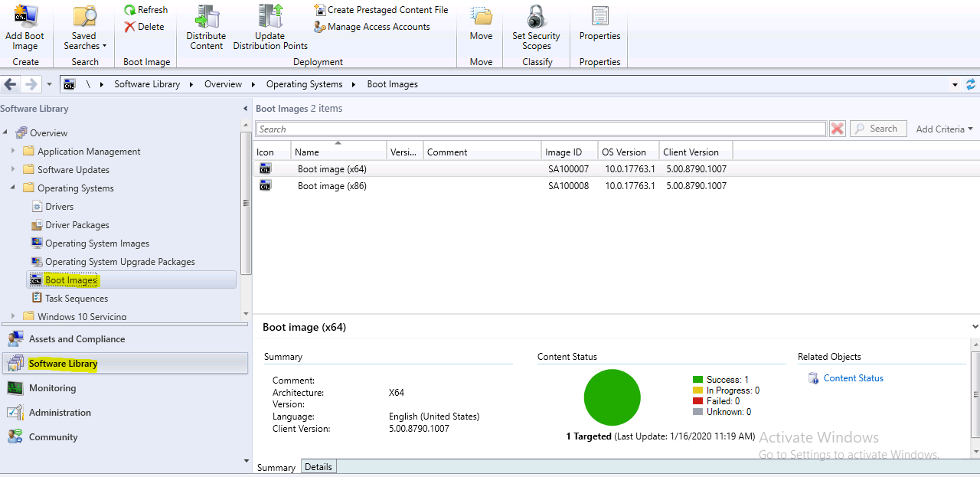This screenshot has width=980, height=477.
Task: Open the Monitoring workspace
Action: pyautogui.click(x=124, y=388)
